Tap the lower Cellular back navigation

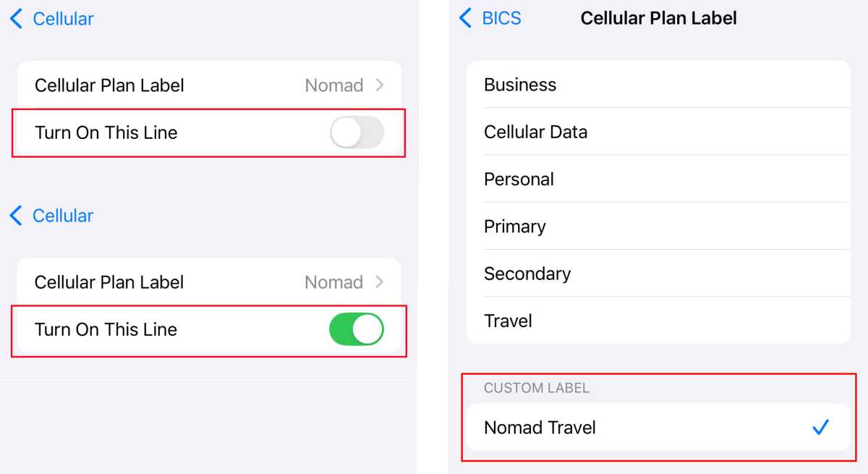point(61,215)
